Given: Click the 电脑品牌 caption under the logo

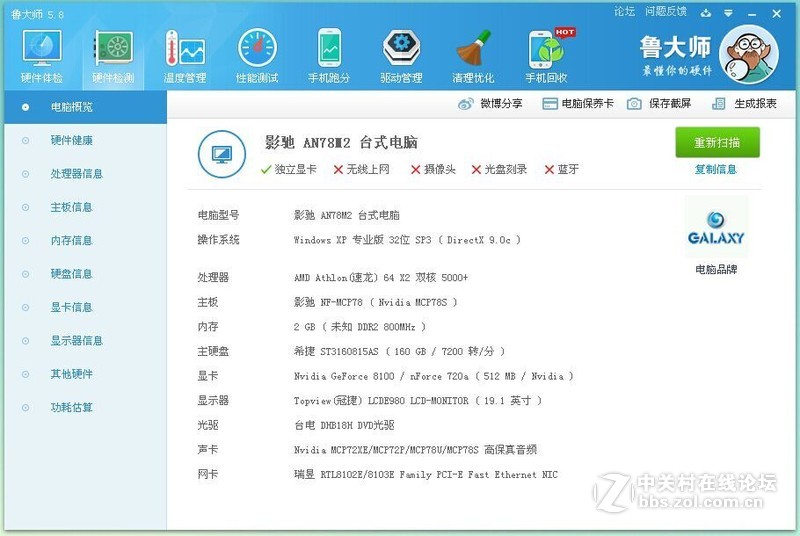Looking at the screenshot, I should 716,269.
